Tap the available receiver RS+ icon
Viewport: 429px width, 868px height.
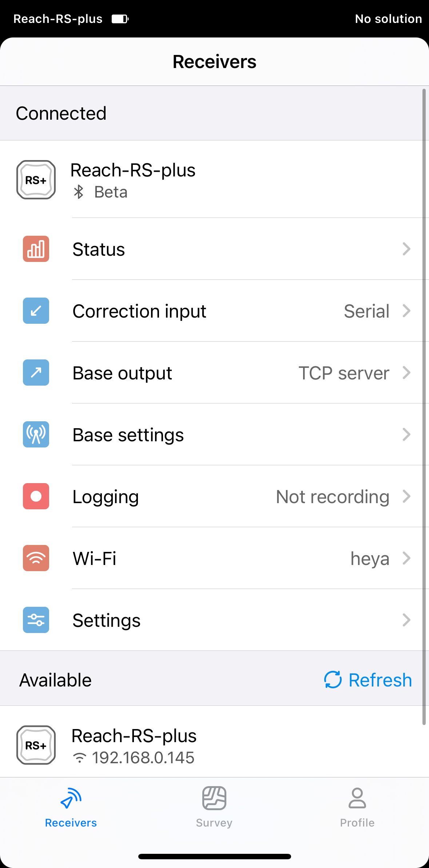click(36, 745)
